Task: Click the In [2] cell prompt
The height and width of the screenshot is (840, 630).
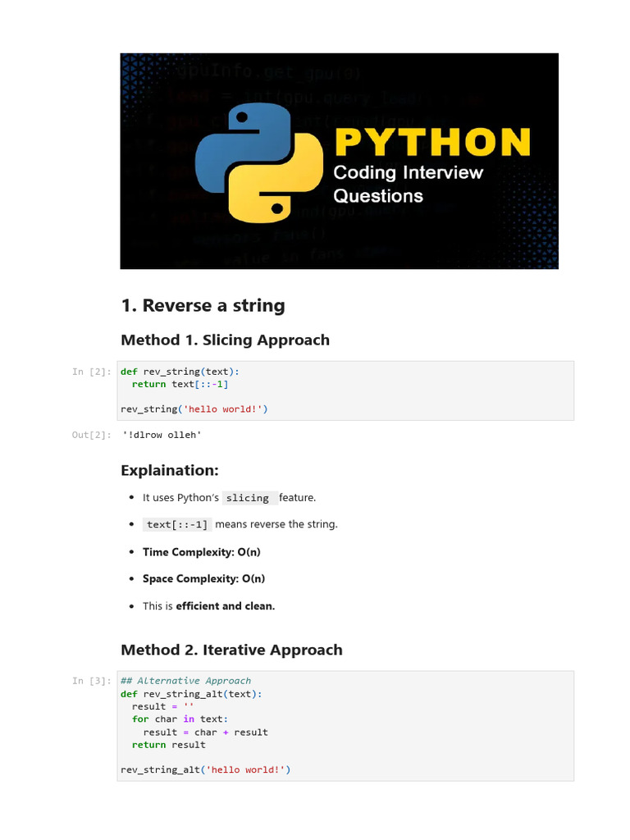Action: coord(89,372)
